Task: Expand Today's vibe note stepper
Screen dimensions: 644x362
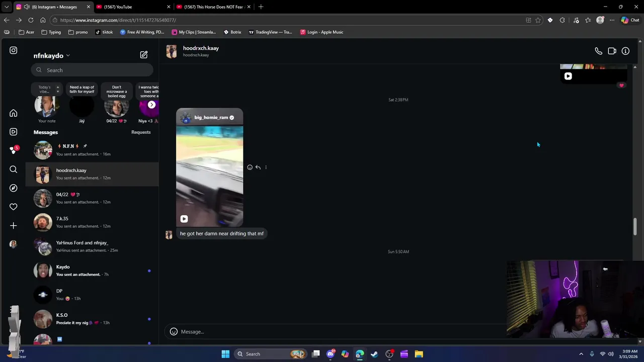Action: (57, 89)
